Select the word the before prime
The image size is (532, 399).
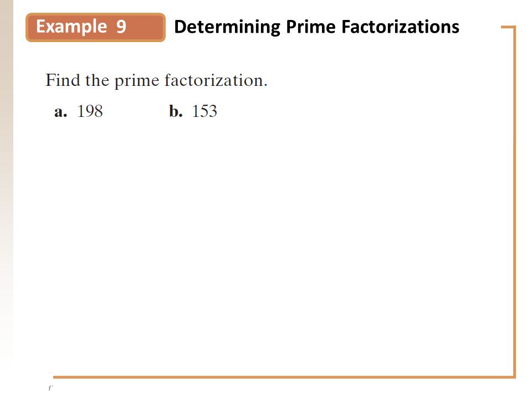[x=97, y=80]
